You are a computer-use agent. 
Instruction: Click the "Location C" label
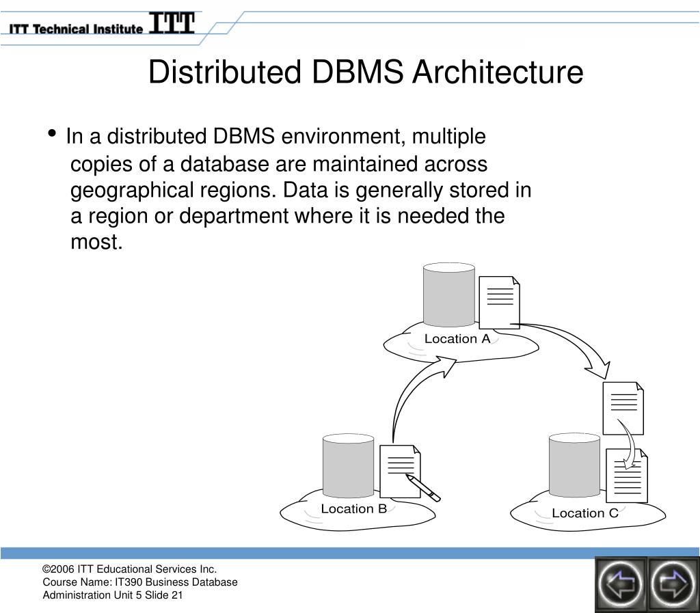tap(585, 513)
